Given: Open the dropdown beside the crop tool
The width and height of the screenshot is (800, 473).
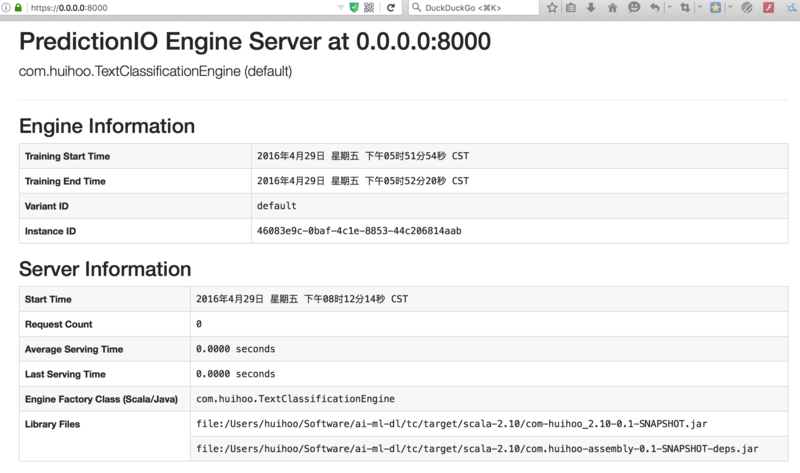Looking at the screenshot, I should tap(698, 8).
